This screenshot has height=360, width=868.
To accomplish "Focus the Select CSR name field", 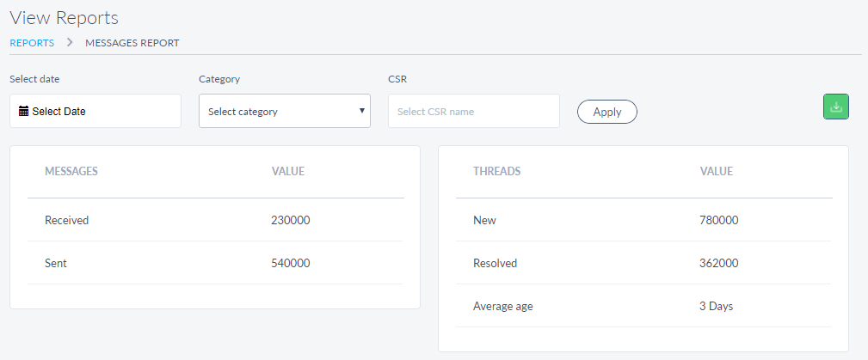I will click(473, 111).
